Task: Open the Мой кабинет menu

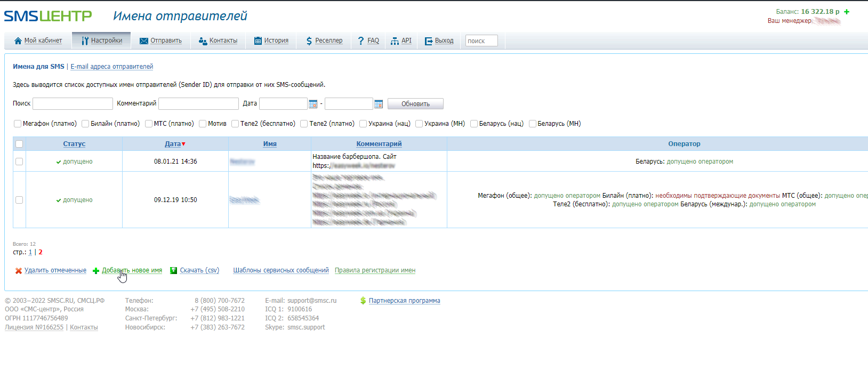Action: click(x=43, y=41)
